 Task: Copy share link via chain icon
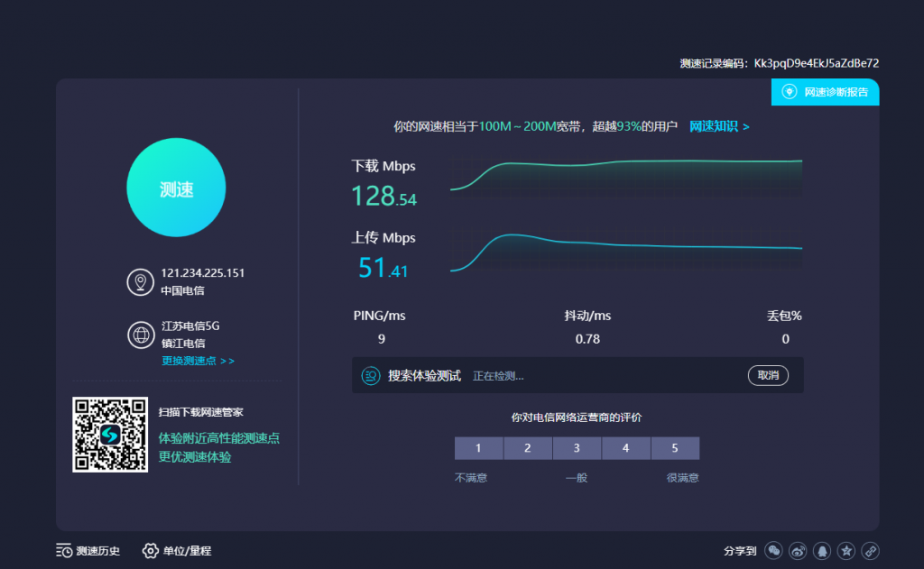click(870, 550)
